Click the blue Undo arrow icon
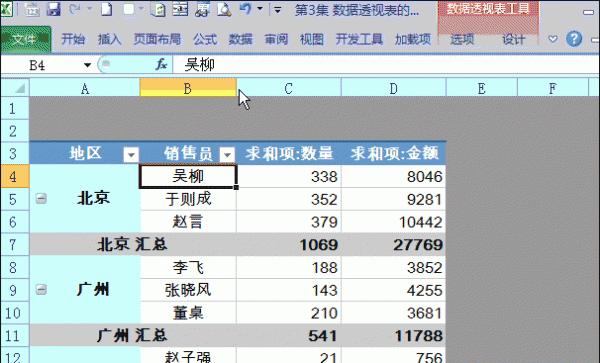 click(246, 9)
